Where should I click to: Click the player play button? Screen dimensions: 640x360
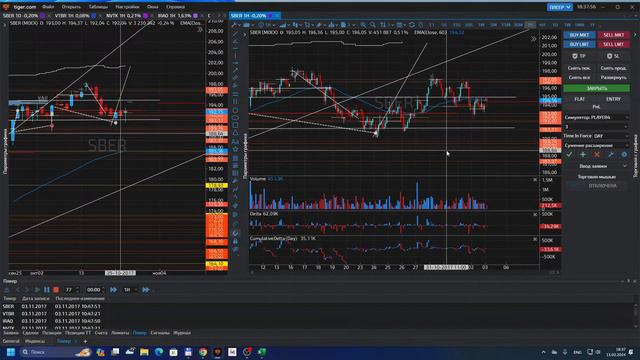[37, 289]
